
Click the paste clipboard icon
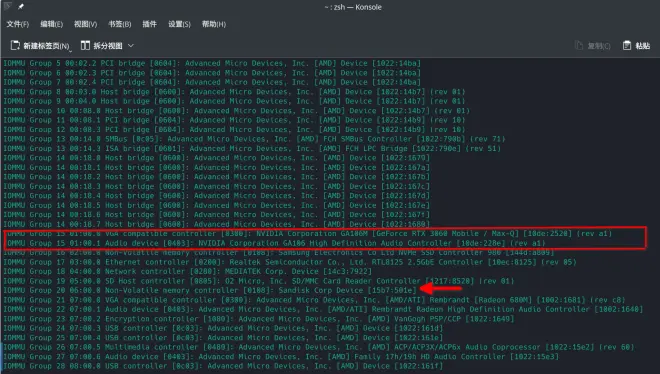627,45
